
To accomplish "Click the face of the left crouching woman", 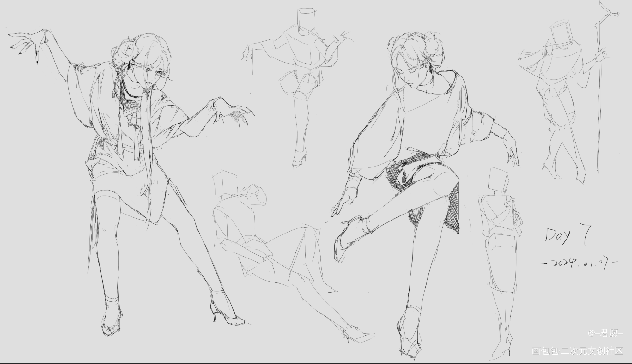I will [x=152, y=75].
